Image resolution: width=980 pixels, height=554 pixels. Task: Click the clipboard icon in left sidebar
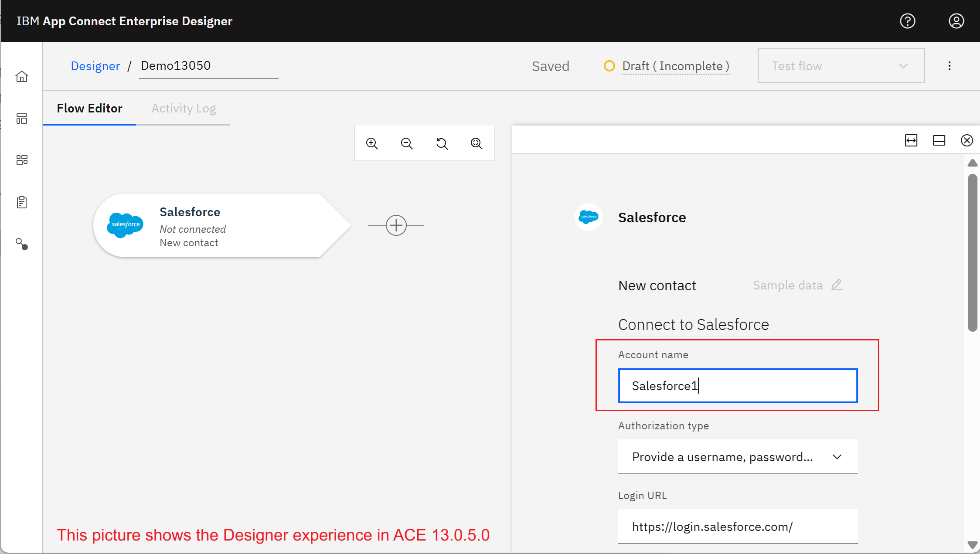(x=22, y=202)
